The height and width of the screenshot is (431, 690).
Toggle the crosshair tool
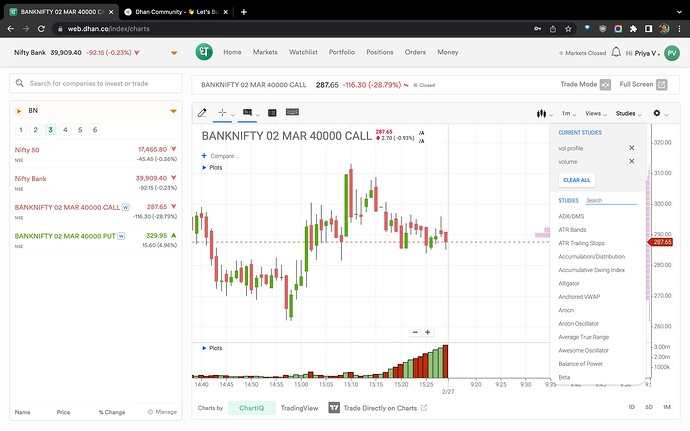[222, 113]
